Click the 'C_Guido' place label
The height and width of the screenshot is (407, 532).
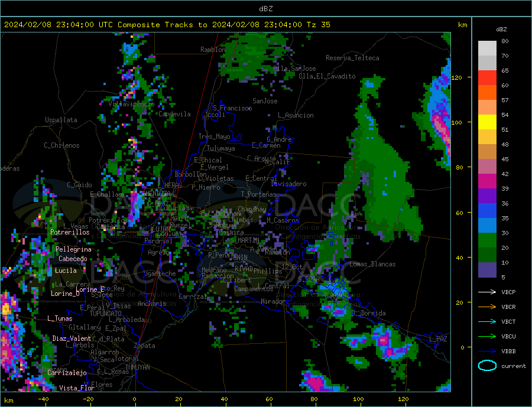pos(79,185)
